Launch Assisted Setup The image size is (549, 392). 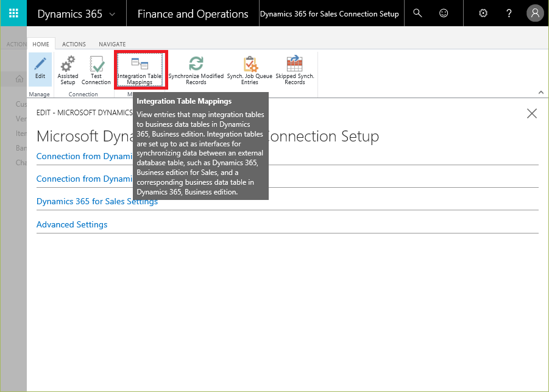tap(68, 70)
